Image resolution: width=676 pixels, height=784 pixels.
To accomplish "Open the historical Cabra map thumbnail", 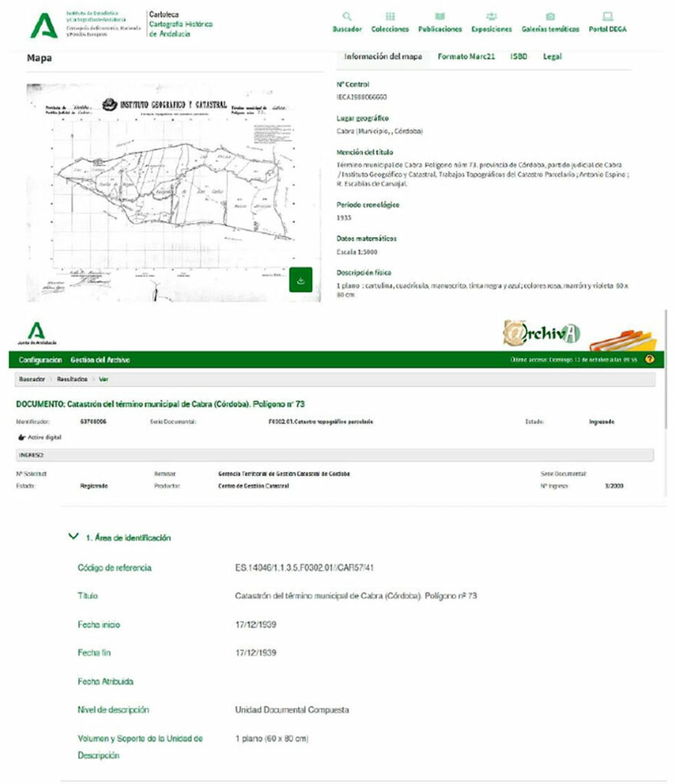I will coord(174,192).
